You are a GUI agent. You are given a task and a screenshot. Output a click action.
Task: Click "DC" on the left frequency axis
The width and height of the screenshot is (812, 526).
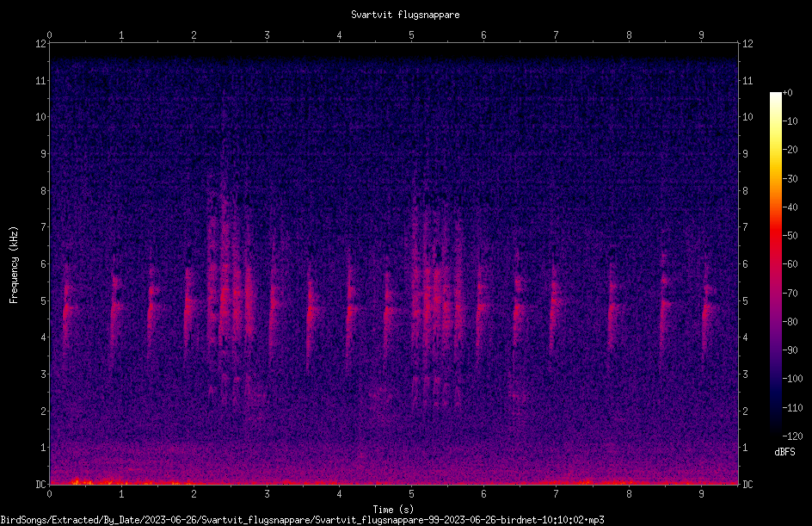coord(40,484)
